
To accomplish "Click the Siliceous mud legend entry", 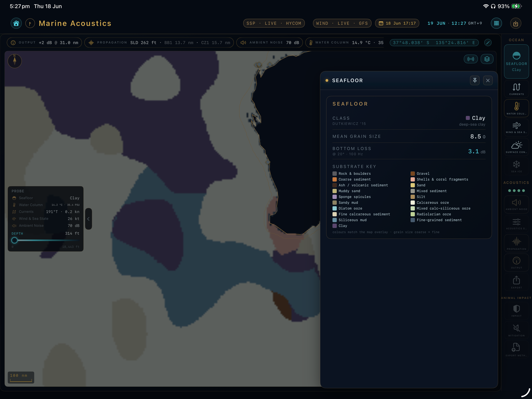I will tap(350, 220).
